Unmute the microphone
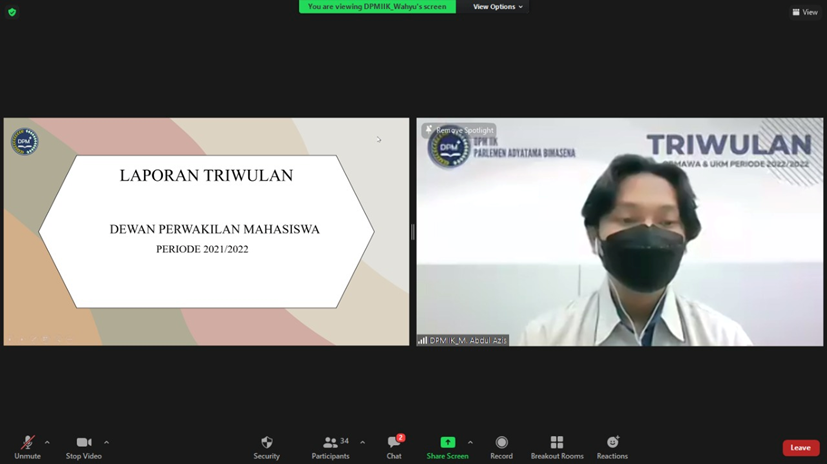The width and height of the screenshot is (827, 464). 27,446
